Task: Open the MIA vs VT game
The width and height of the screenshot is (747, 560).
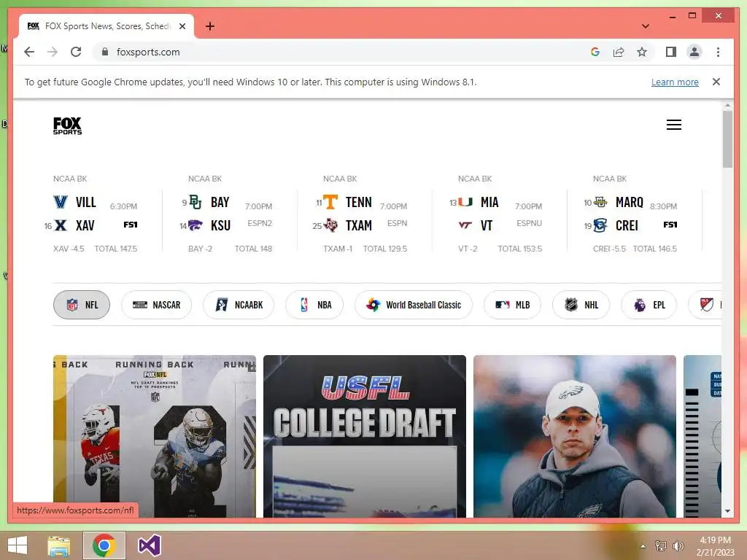Action: pos(500,214)
